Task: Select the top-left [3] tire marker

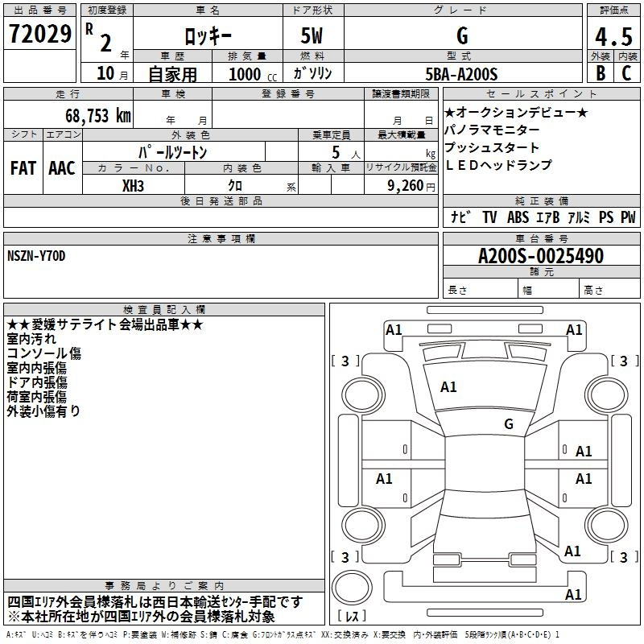Action: click(345, 361)
